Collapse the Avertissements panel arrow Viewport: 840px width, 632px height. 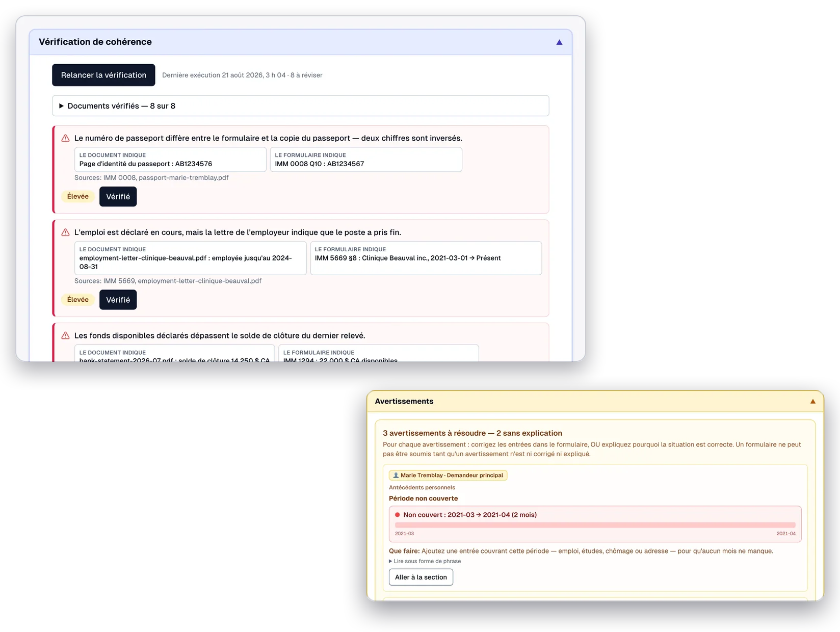coord(813,402)
